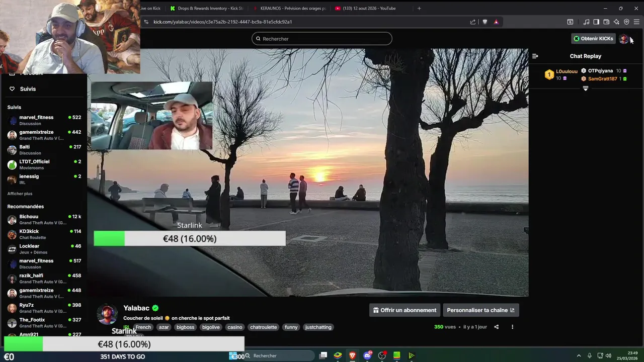Viewport: 644px width, 362px height.
Task: Open the Brave Wallet icon
Action: click(606, 22)
